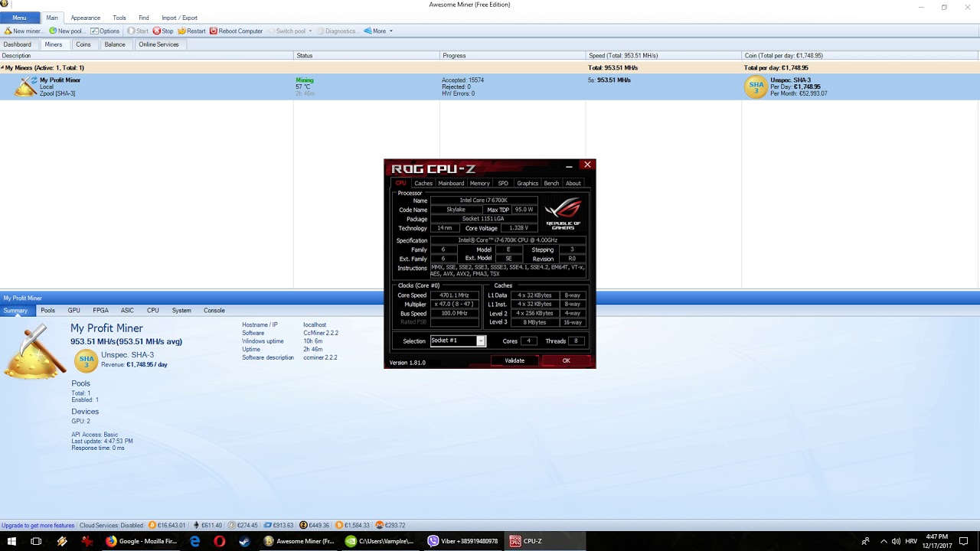Open the About tab in CPU-Z
Screen dimensions: 980x551
click(573, 184)
